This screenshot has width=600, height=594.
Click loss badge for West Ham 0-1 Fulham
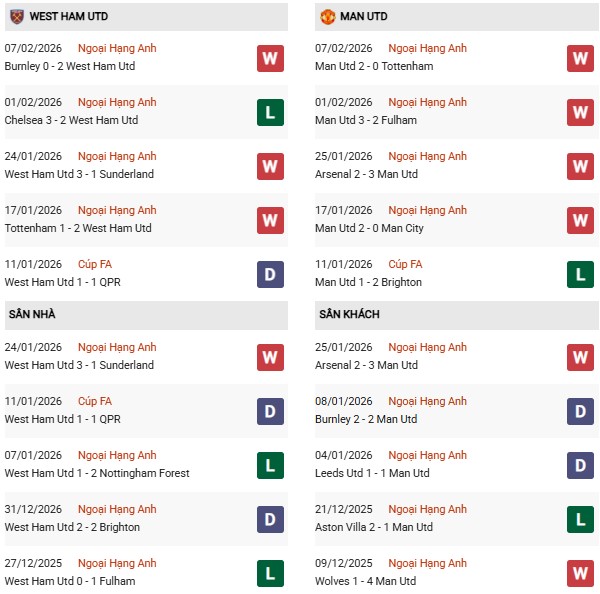(270, 573)
